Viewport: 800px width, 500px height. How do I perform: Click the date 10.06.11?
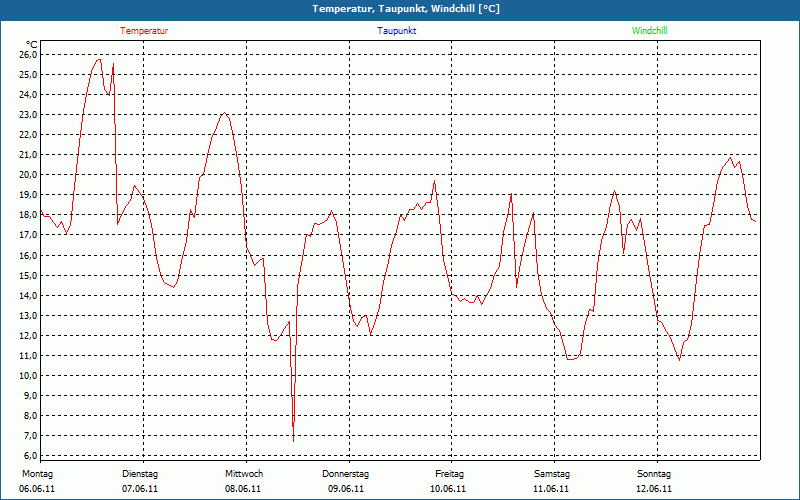pyautogui.click(x=448, y=489)
